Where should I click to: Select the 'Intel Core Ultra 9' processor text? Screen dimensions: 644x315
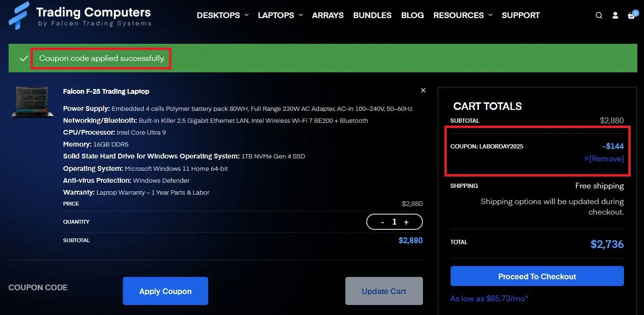(x=141, y=133)
